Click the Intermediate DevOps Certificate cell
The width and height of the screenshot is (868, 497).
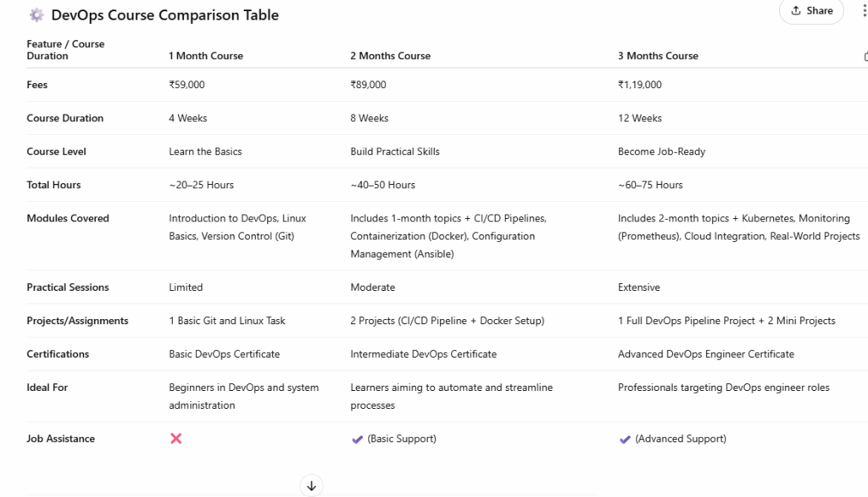[x=423, y=354]
